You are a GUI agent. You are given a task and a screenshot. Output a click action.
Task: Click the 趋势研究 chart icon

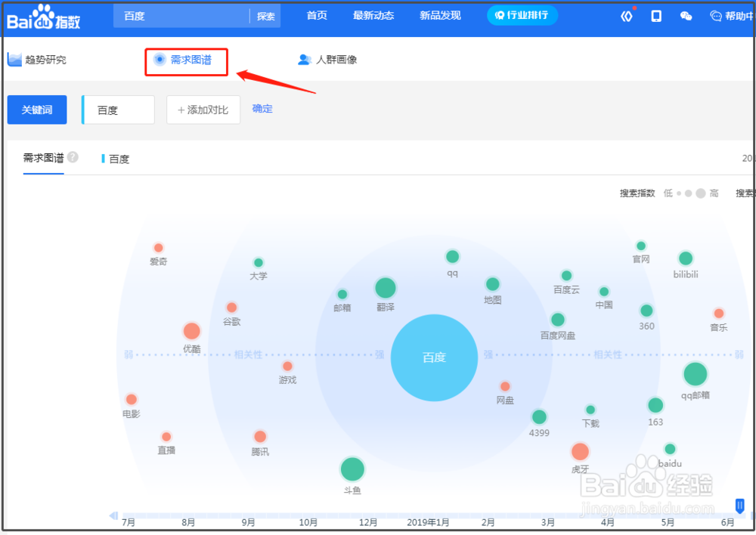[14, 60]
